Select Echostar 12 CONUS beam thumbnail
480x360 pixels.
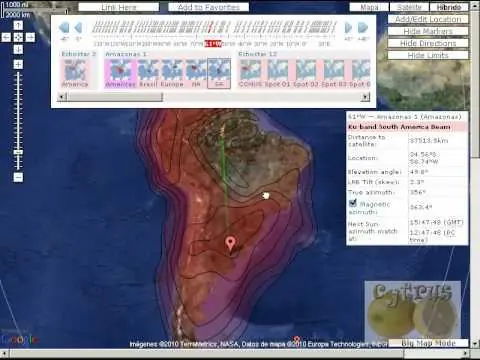click(250, 73)
